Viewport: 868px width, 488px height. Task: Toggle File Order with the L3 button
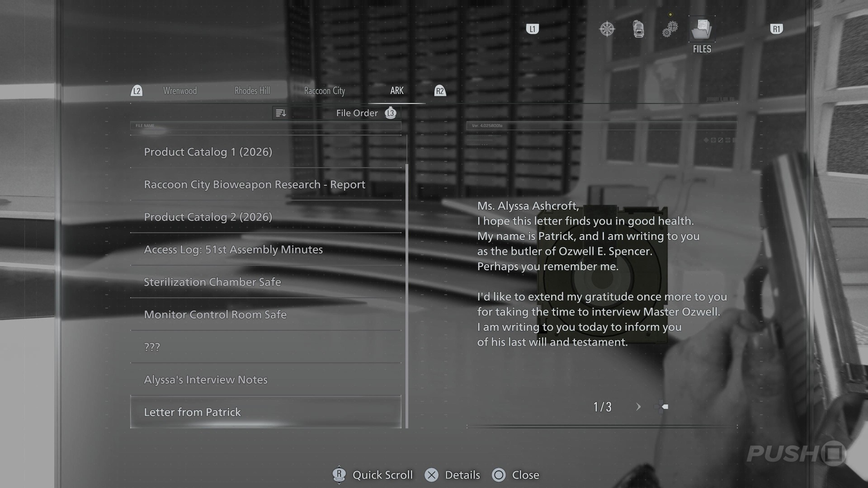[x=391, y=113]
